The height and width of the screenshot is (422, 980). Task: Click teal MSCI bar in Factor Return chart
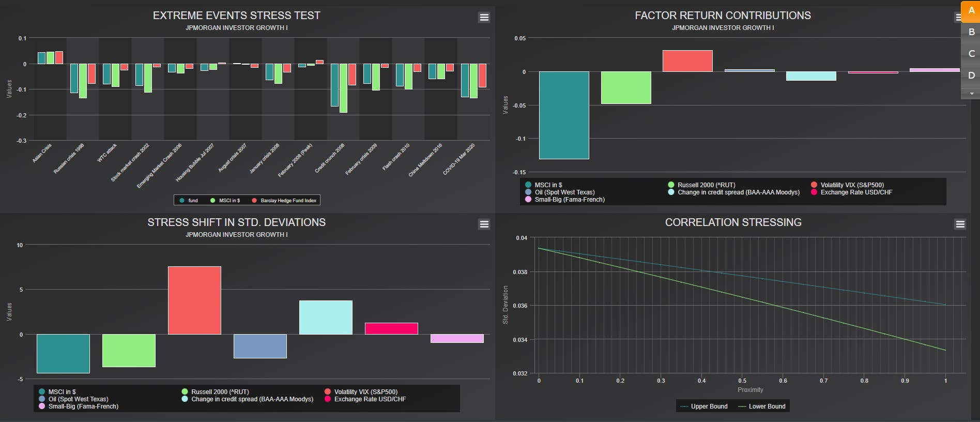coord(564,115)
